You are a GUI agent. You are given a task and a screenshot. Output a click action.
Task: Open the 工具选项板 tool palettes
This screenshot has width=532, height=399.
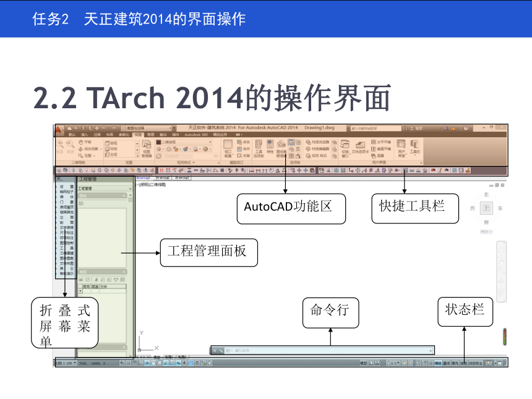259,148
